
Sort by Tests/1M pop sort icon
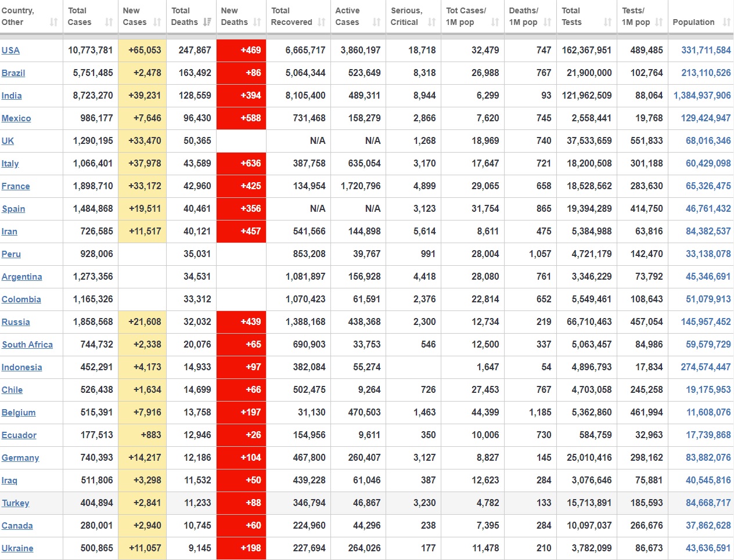(x=659, y=22)
